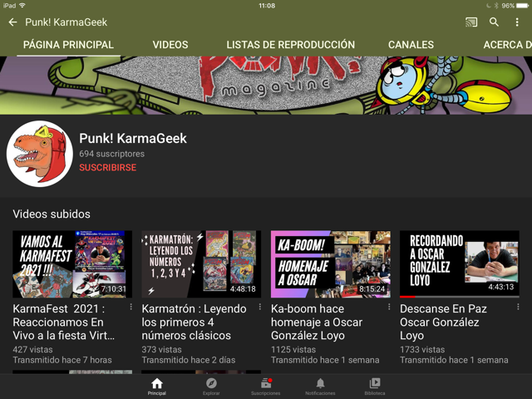
Task: Click the red watch progress bar on Recordando thumbnail
Action: (x=407, y=297)
